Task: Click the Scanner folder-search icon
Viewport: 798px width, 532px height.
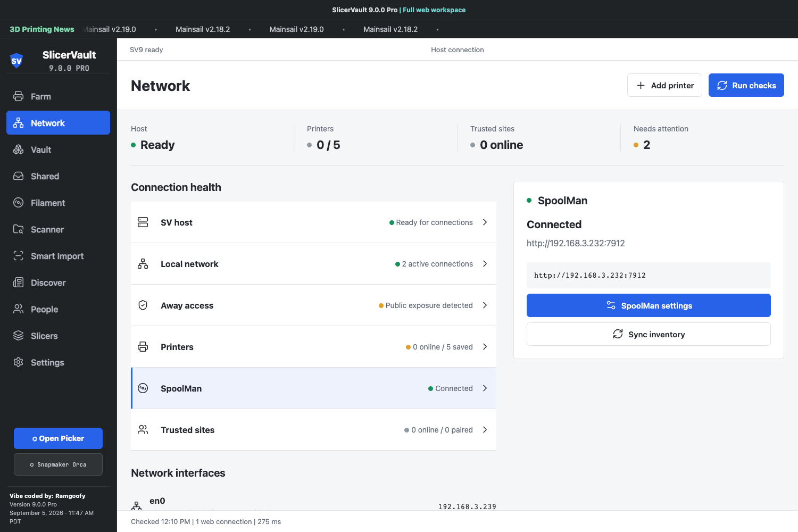Action: 19,229
